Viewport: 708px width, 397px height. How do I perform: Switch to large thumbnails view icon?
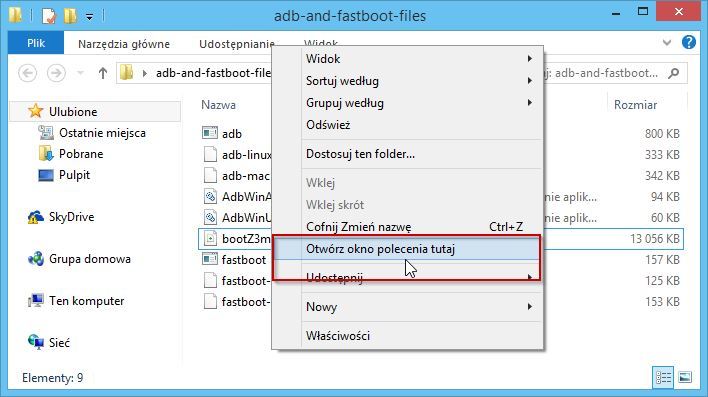tap(685, 377)
